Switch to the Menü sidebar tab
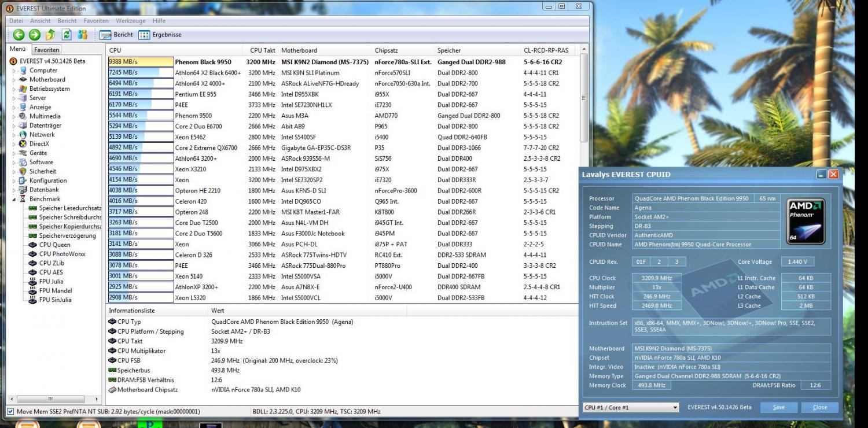868x428 pixels. (18, 49)
